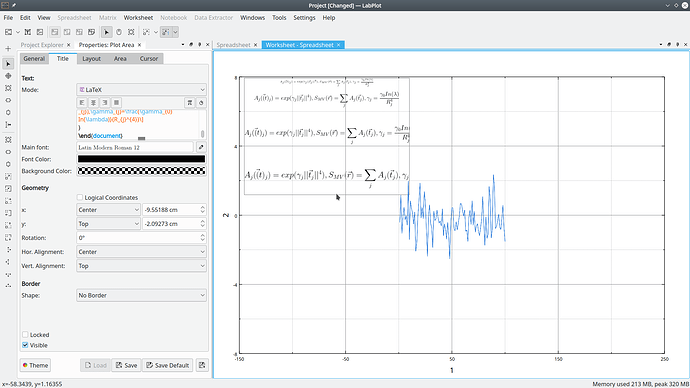Toggle the Locked checkbox

(x=25, y=335)
